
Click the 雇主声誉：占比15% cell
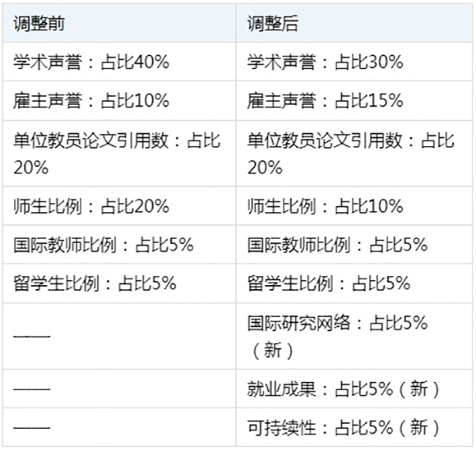[355, 101]
